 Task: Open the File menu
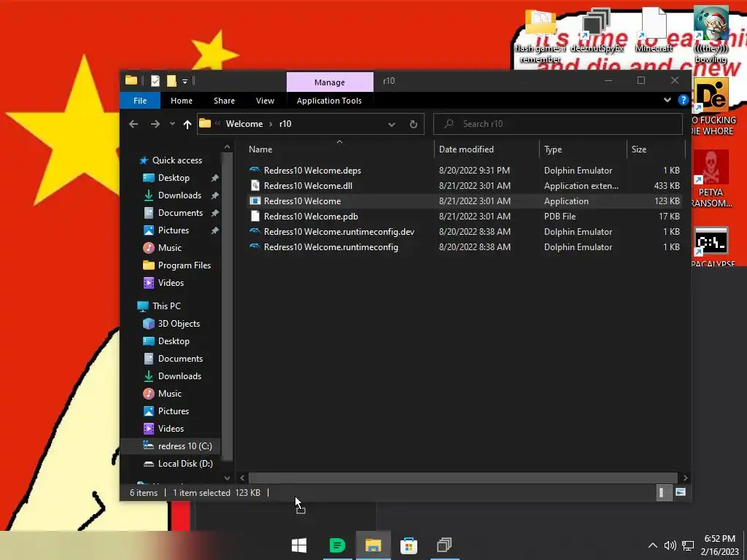coord(140,101)
